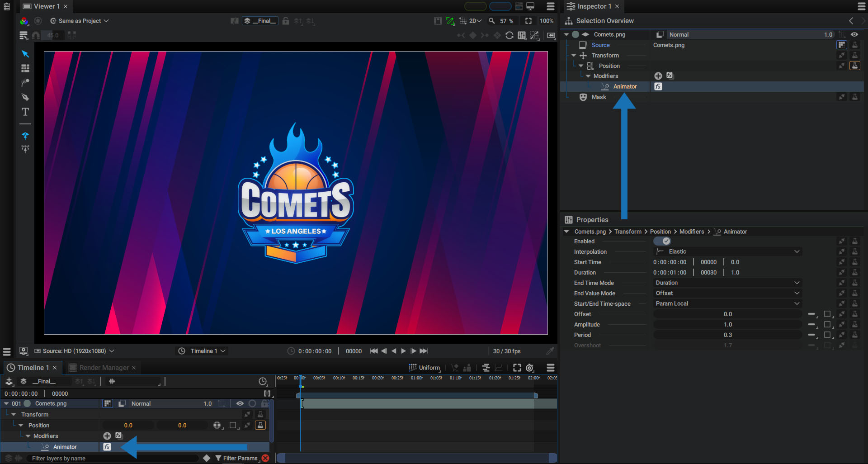Select Inspector 1 tab
The image size is (868, 464).
pyautogui.click(x=593, y=6)
